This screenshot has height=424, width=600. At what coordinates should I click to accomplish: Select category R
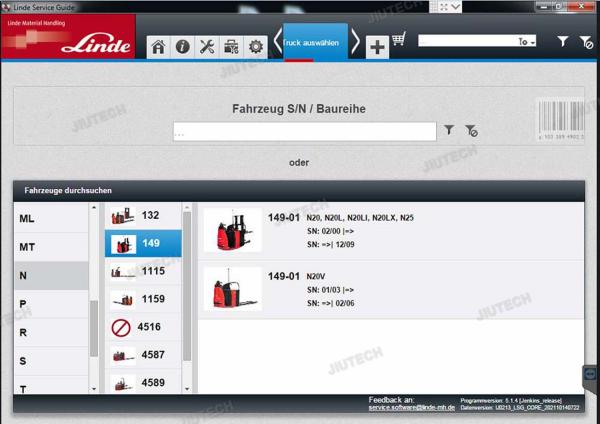(x=51, y=332)
